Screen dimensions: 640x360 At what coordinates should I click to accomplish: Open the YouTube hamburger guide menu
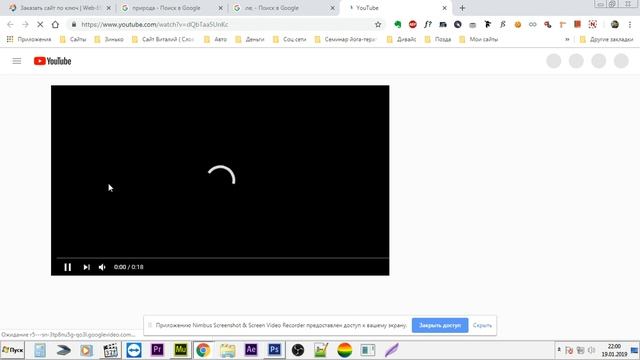pos(17,61)
